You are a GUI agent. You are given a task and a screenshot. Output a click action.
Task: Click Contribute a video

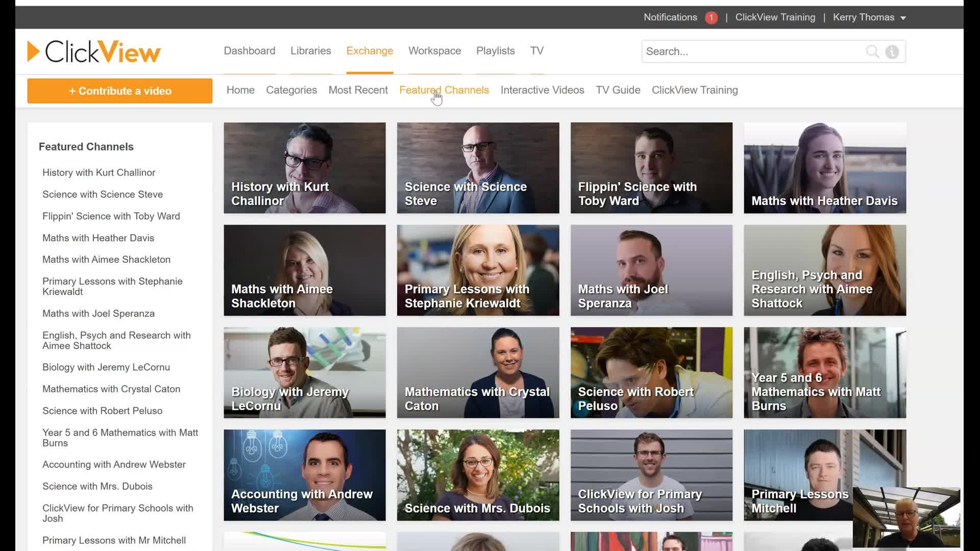coord(119,91)
